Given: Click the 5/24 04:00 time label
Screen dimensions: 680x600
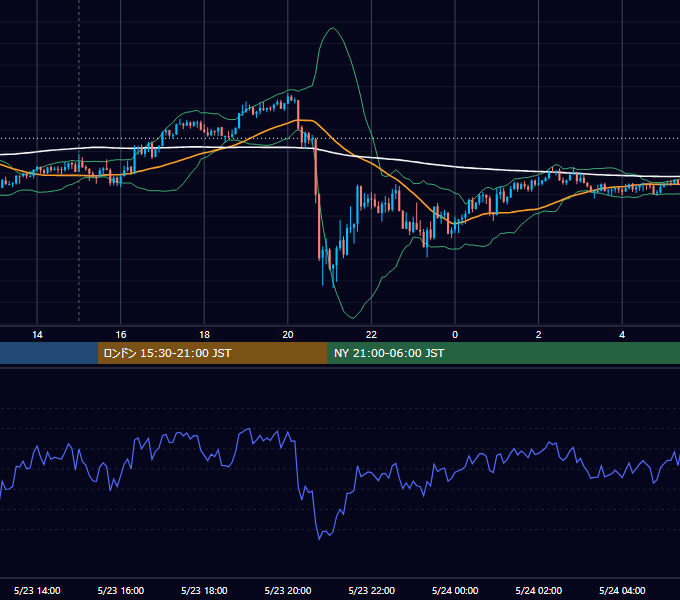Looking at the screenshot, I should tap(622, 590).
